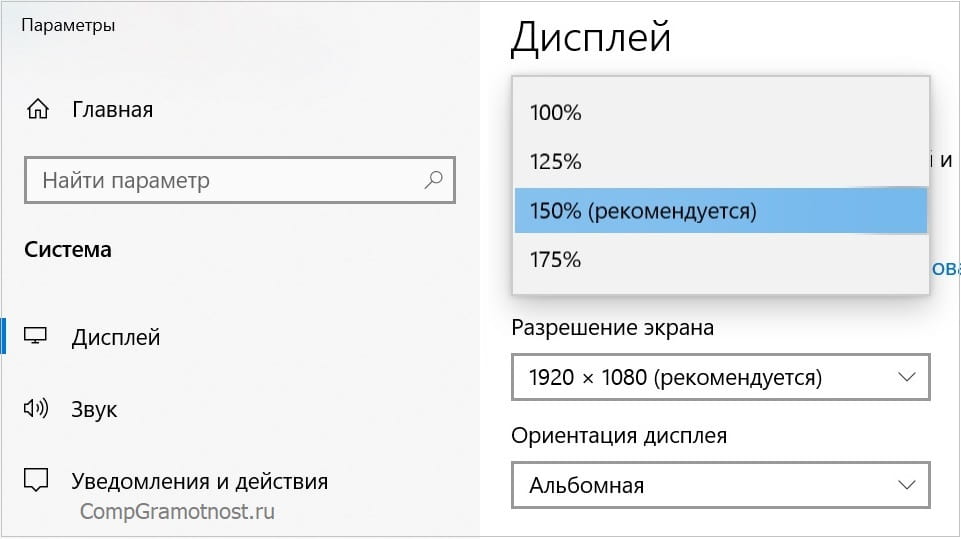Click the speaker icon beside Звук

[x=37, y=409]
